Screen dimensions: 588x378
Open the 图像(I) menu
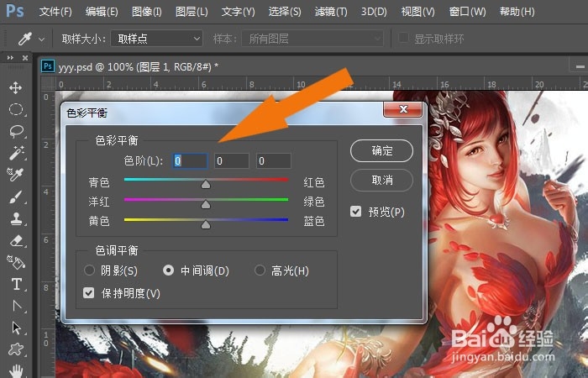point(147,12)
